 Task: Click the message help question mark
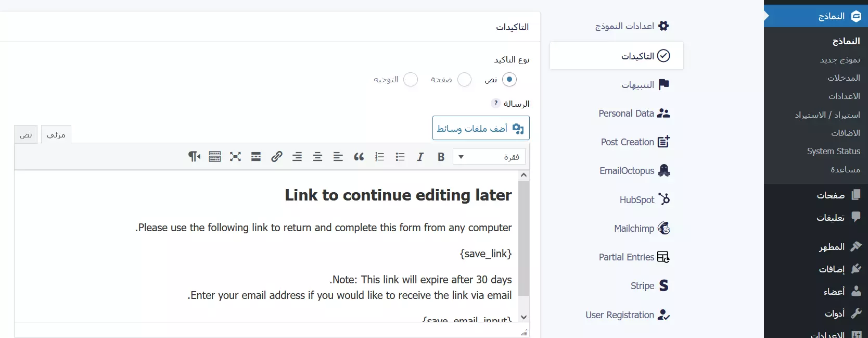[496, 103]
